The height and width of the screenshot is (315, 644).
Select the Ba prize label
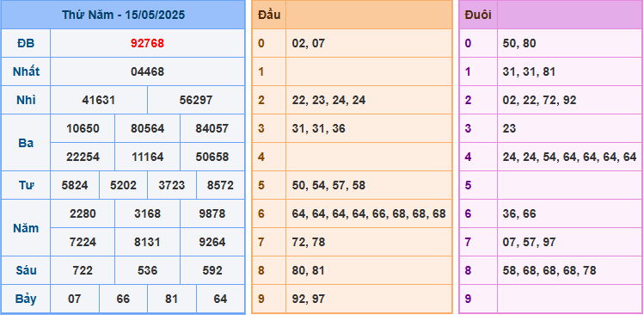coord(26,143)
